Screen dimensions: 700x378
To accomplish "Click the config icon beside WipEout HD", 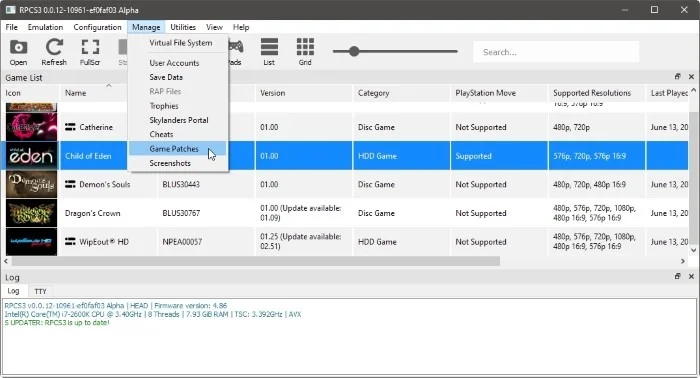I will pos(70,241).
